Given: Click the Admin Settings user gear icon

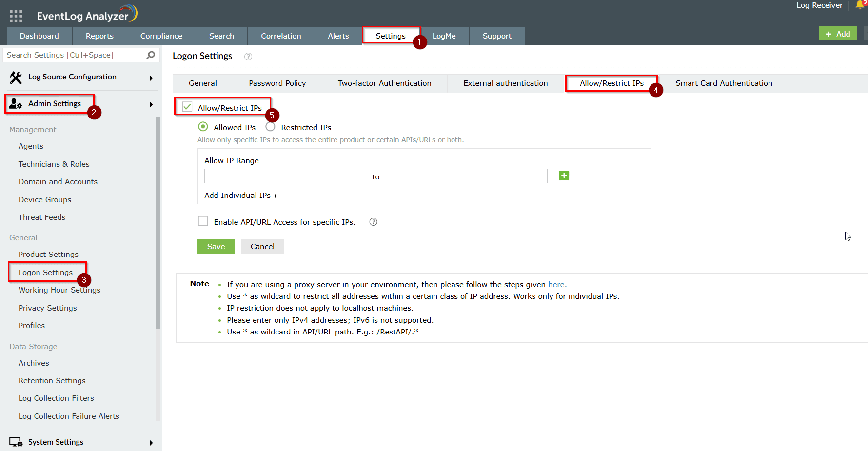Looking at the screenshot, I should click(16, 104).
